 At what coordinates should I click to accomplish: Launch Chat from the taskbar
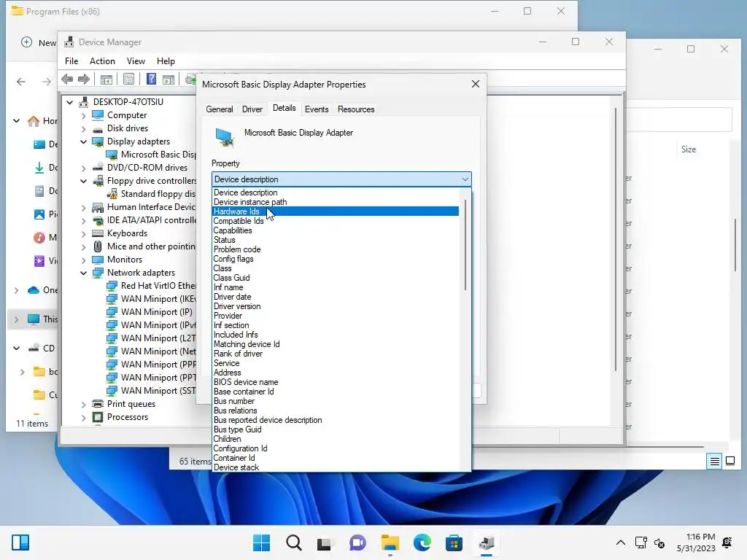tap(357, 542)
